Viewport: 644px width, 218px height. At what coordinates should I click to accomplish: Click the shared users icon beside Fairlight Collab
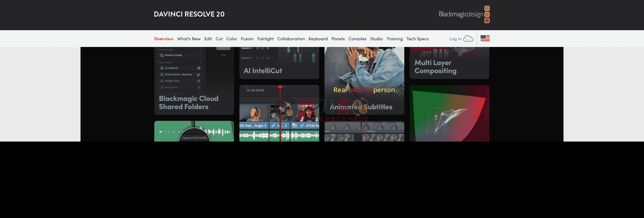point(199,81)
